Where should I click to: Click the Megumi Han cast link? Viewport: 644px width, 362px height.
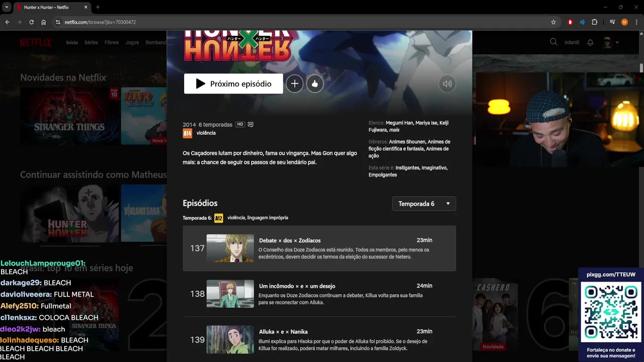tap(400, 123)
